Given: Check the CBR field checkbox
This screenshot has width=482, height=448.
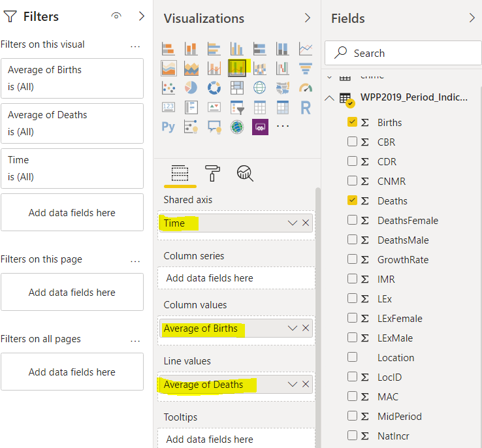Looking at the screenshot, I should tap(353, 142).
